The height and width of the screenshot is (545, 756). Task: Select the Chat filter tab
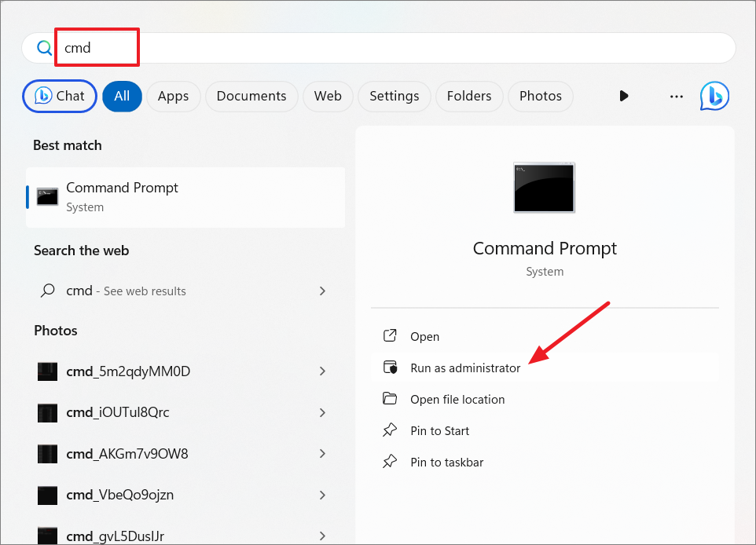point(60,96)
